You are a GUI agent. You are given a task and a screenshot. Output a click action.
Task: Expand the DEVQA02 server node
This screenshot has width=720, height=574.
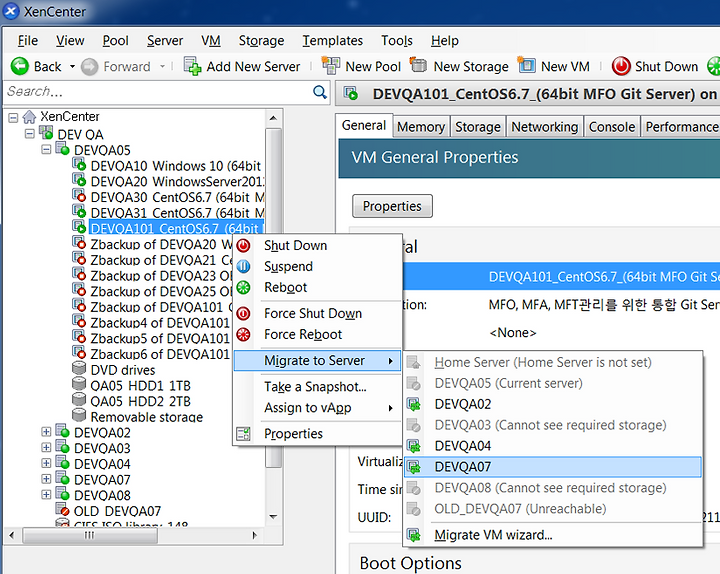[46, 432]
